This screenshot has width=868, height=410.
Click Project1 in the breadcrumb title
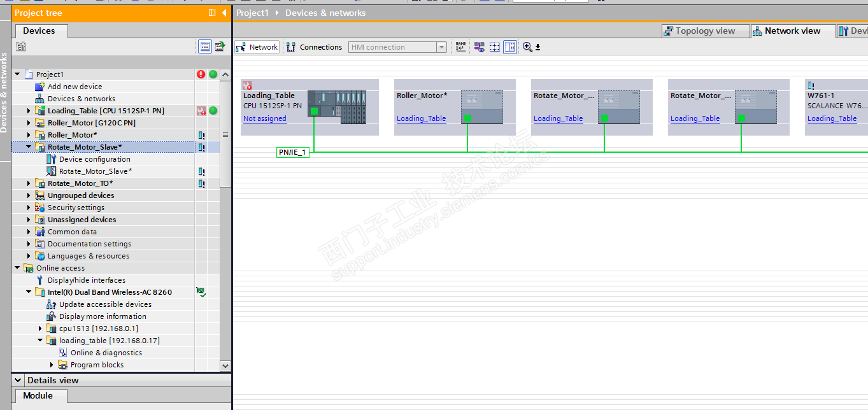pos(253,13)
